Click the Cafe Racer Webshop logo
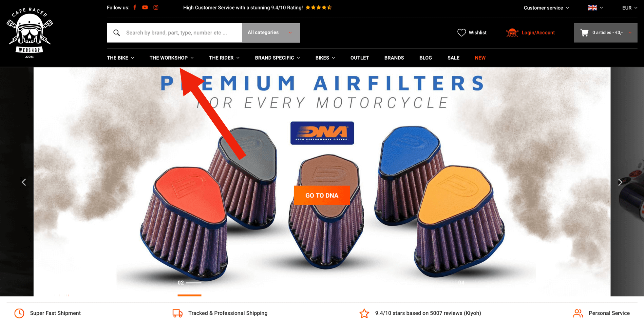 pos(29,33)
